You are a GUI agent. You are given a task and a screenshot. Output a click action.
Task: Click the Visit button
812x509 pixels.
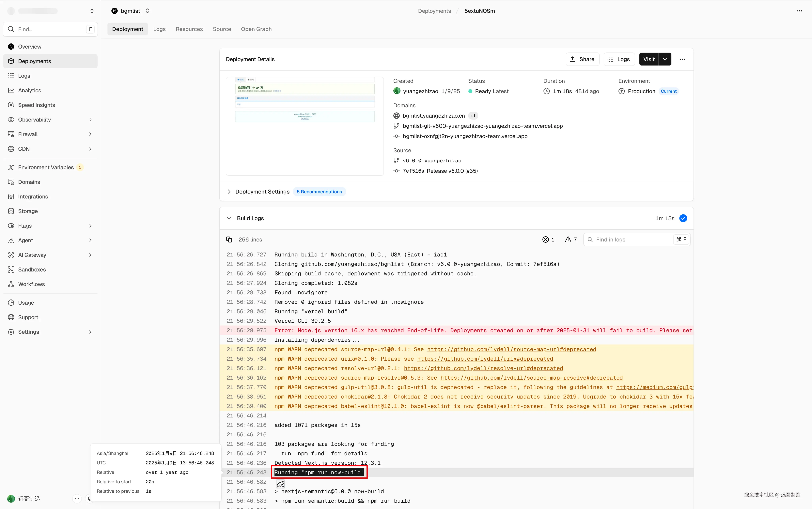[x=648, y=59]
